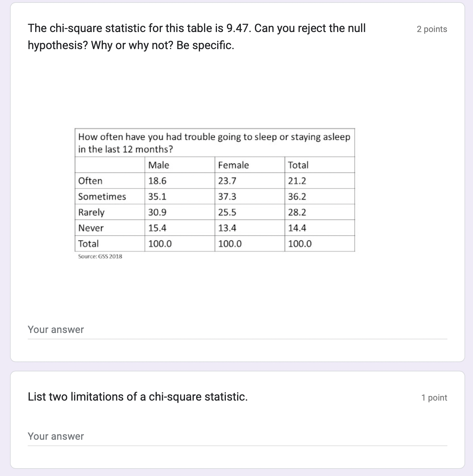This screenshot has height=476, width=473.
Task: Click the '2 points' label
Action: (431, 29)
